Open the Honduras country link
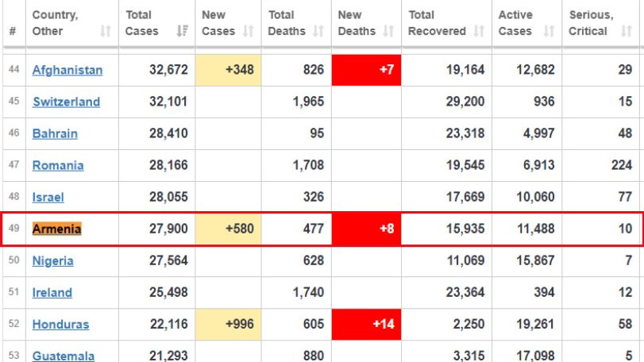Viewport: 644px width, 362px height. [61, 325]
